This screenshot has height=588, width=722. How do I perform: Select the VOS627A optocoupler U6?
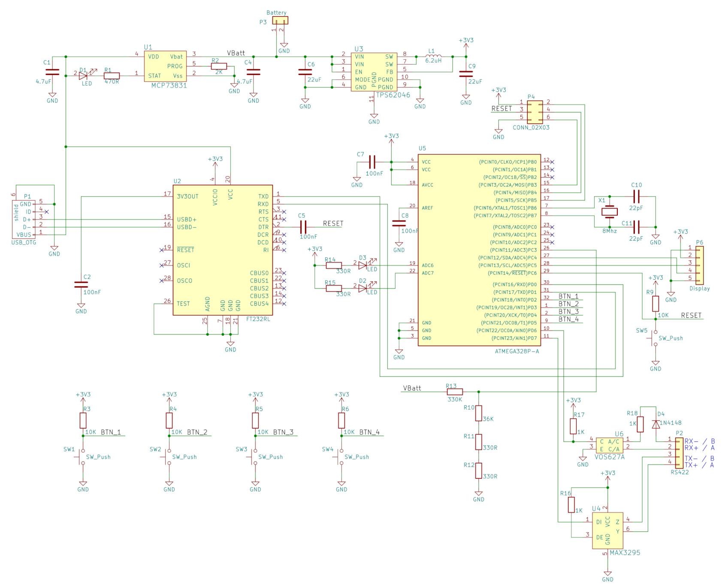click(609, 445)
